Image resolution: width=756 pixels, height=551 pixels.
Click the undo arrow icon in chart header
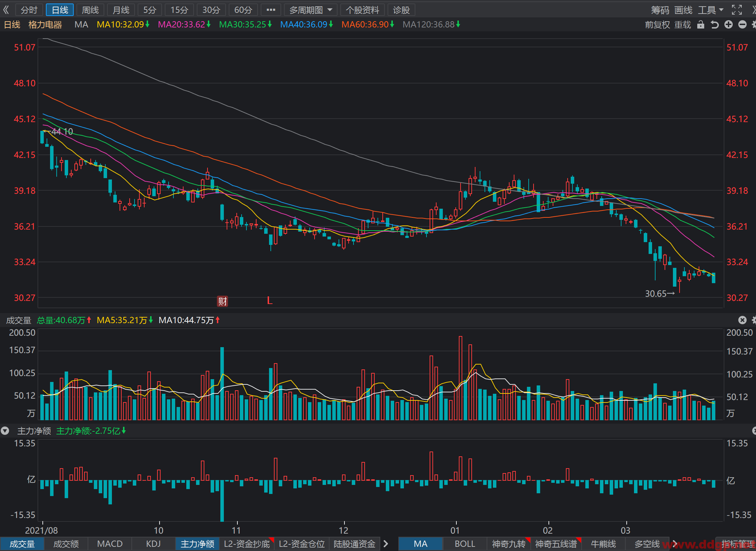(714, 25)
